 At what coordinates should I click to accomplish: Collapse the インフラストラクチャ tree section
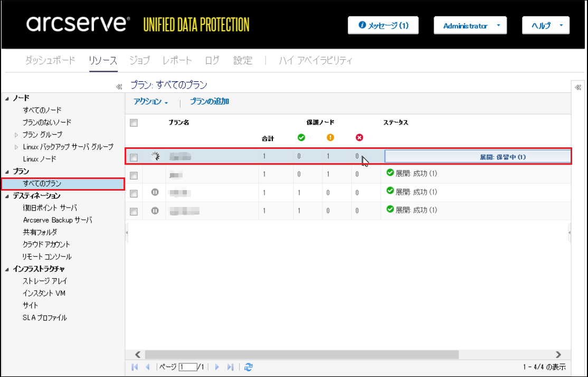tap(7, 269)
